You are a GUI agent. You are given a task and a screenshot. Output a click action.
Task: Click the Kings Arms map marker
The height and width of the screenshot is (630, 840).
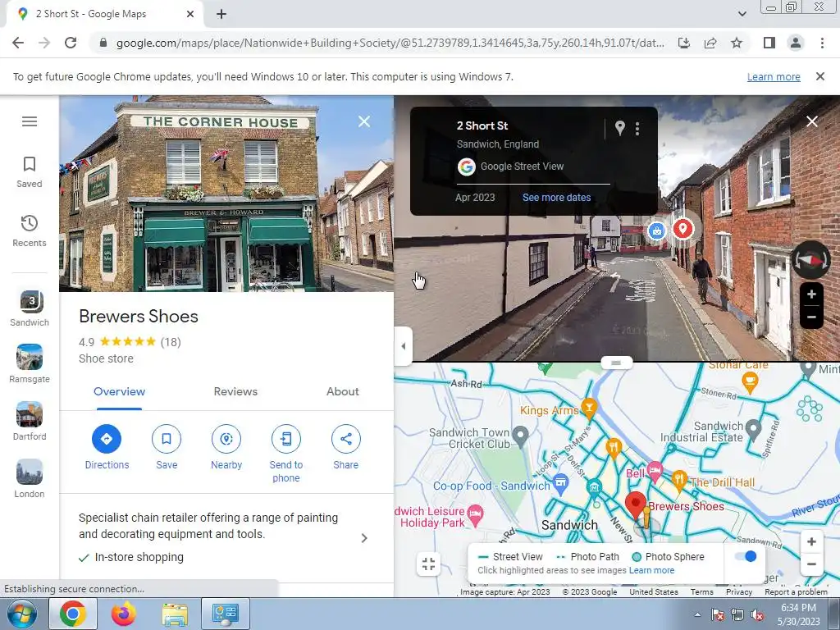pyautogui.click(x=589, y=409)
